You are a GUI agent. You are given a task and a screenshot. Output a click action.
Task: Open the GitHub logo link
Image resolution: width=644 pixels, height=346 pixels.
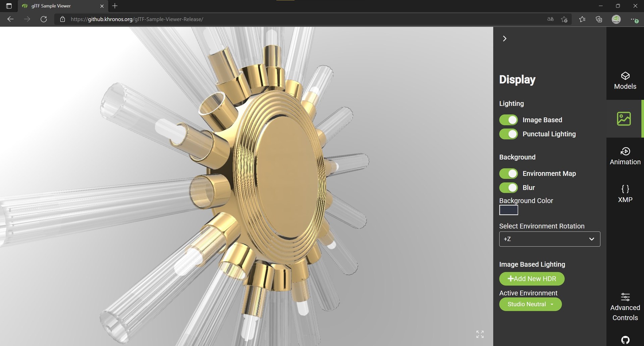[x=625, y=340]
